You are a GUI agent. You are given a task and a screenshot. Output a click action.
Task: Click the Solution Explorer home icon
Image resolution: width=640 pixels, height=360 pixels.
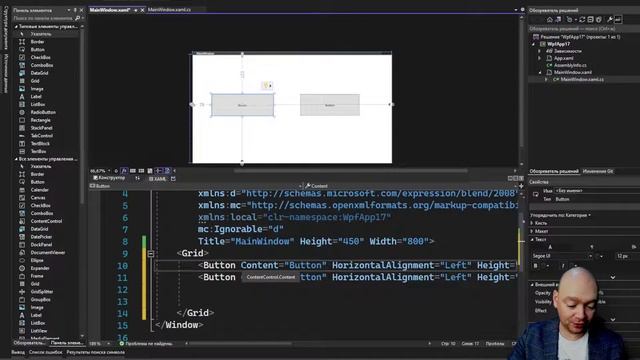coord(550,19)
